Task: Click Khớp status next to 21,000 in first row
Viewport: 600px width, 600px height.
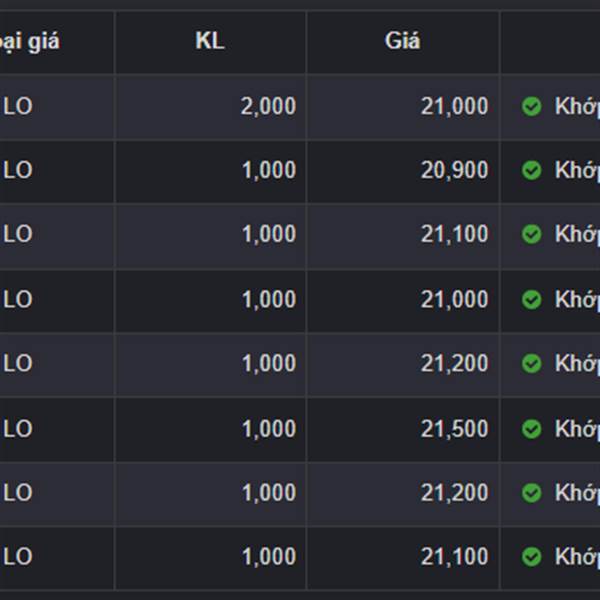Action: click(577, 106)
